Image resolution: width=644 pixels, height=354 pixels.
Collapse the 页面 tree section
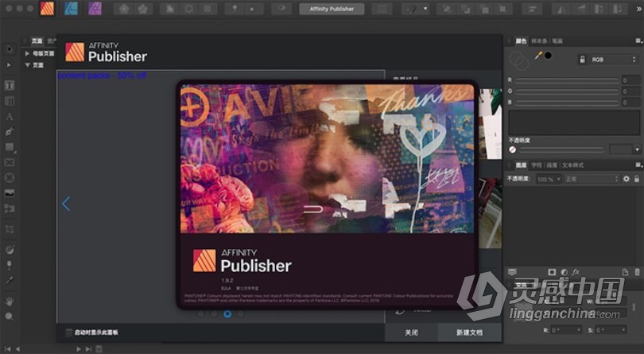[x=27, y=65]
